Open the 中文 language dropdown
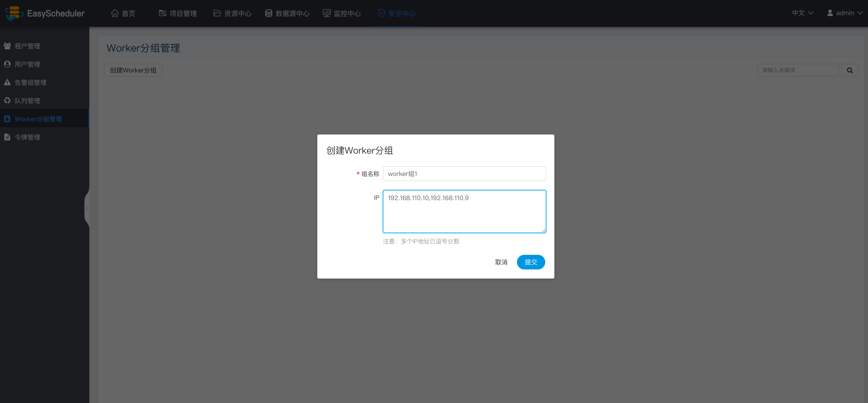The image size is (868, 403). (802, 13)
